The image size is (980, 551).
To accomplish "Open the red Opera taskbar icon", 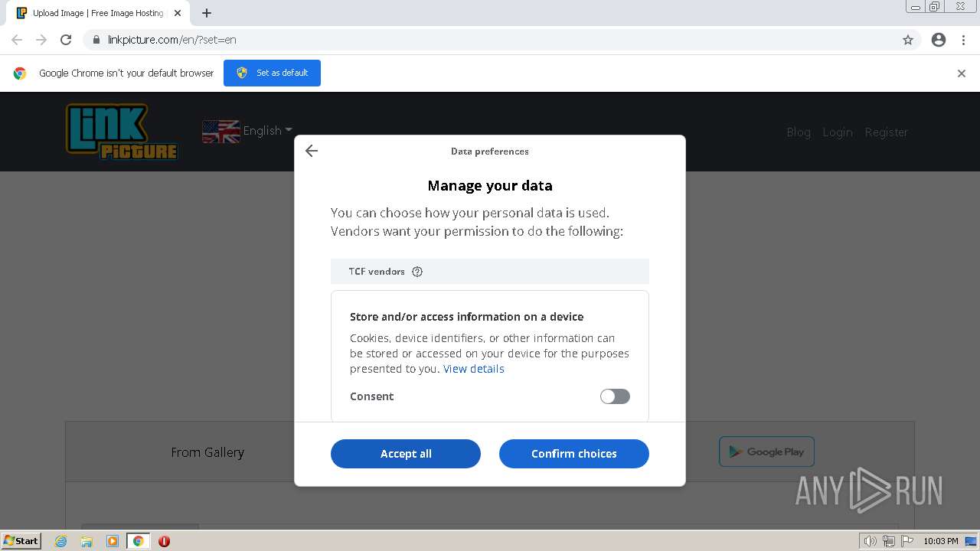I will coord(164,541).
